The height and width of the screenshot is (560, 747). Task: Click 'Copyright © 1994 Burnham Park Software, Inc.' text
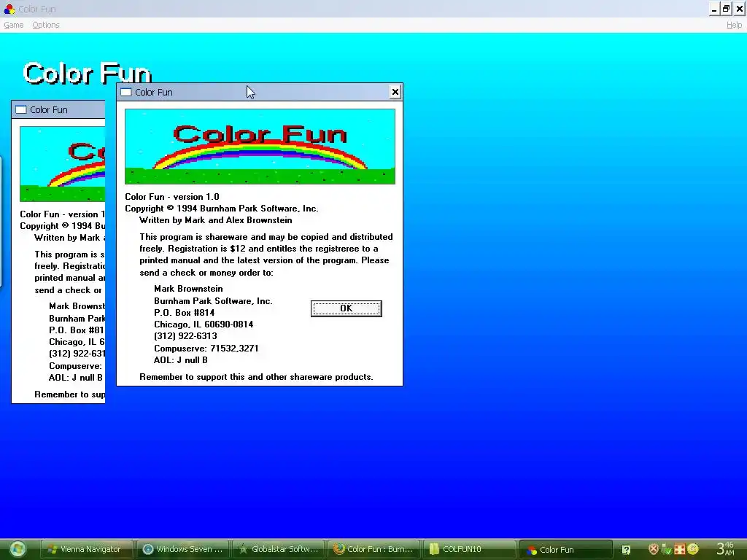point(222,209)
